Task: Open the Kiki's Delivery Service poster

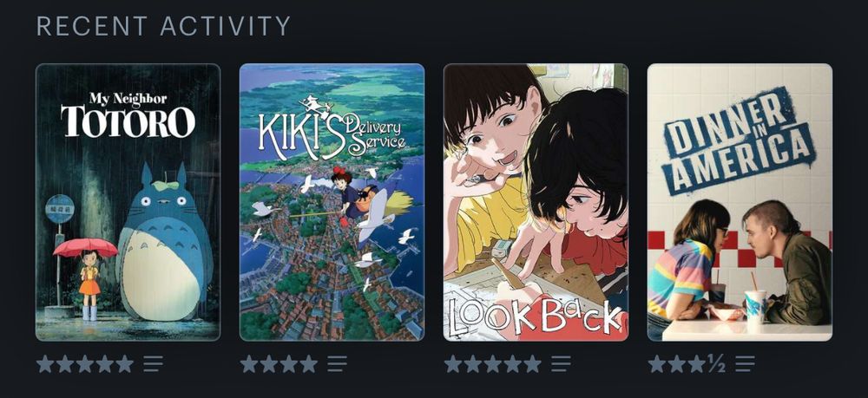Action: (332, 202)
